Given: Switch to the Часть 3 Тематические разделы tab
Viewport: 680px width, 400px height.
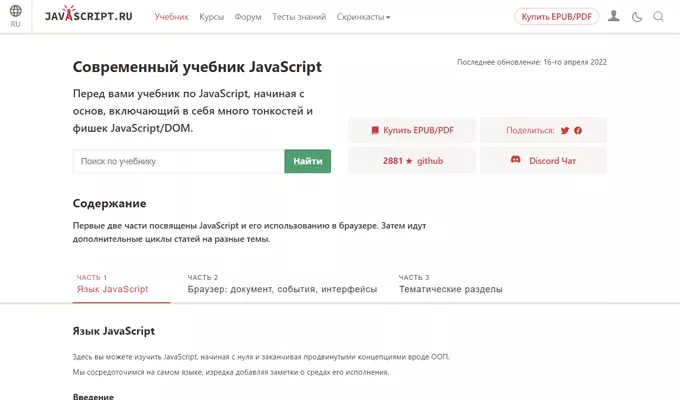Looking at the screenshot, I should pos(451,284).
